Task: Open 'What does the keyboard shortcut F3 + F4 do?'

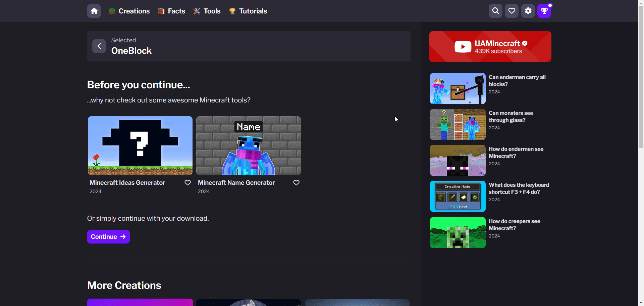Action: click(519, 188)
